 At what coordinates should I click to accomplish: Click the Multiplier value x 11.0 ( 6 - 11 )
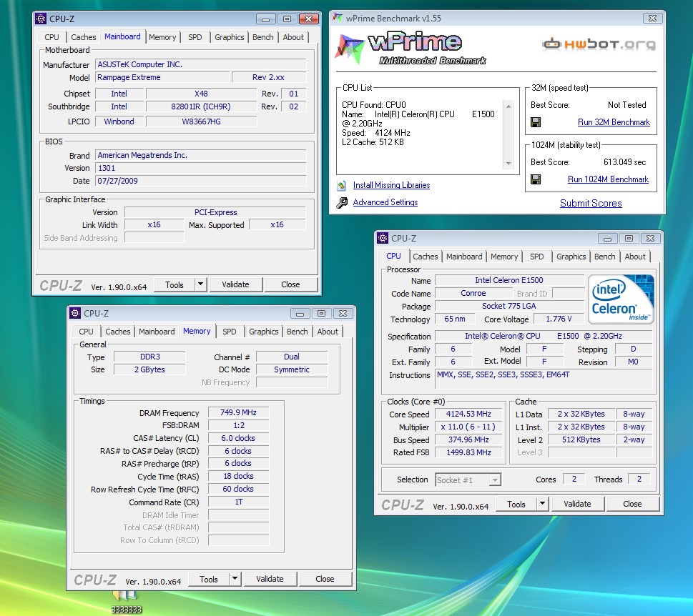point(468,427)
